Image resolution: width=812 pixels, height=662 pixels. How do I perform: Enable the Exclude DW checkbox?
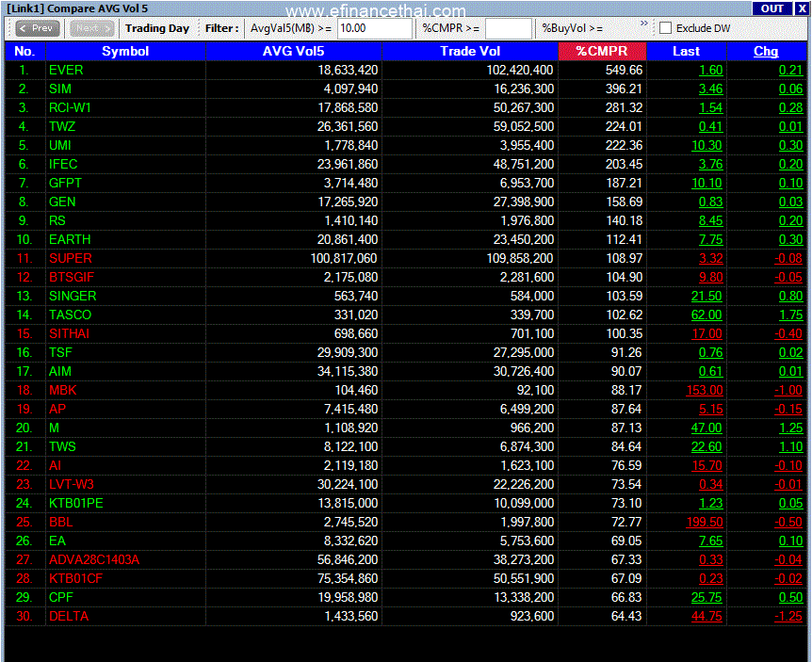click(666, 28)
